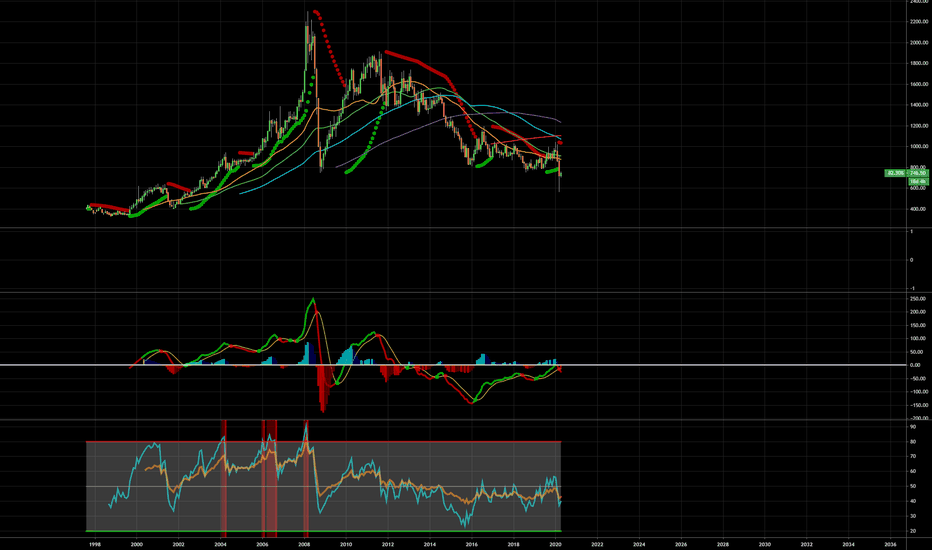
Task: Click the 90 label on RSI scale
Action: point(913,427)
